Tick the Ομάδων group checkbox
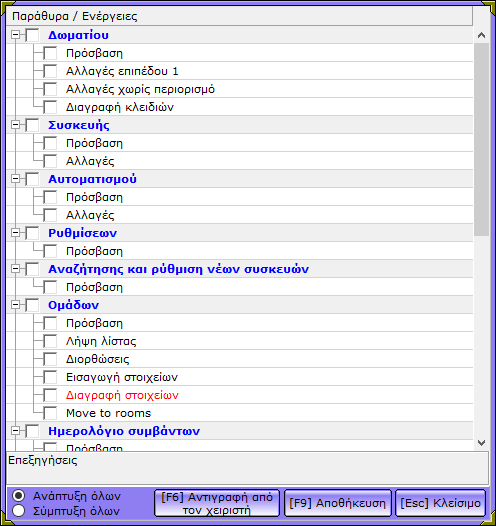 click(33, 305)
